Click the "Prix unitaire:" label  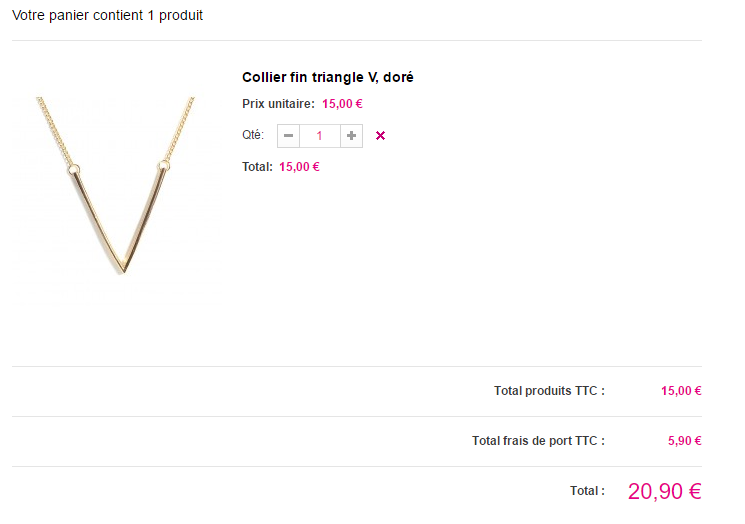pyautogui.click(x=278, y=103)
